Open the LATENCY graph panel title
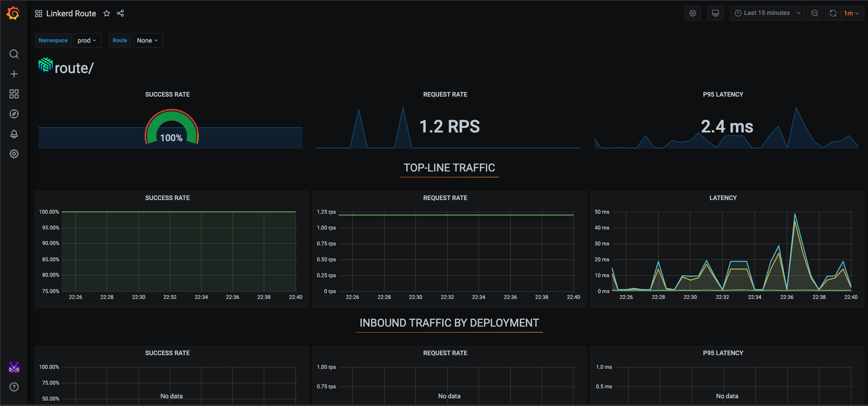 click(723, 198)
